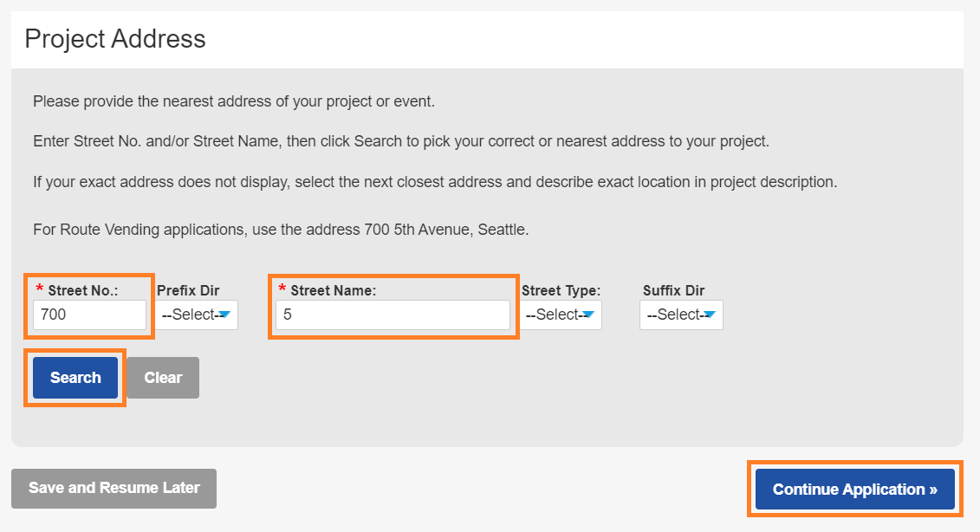
Task: Click the Street No. input field
Action: [x=89, y=315]
